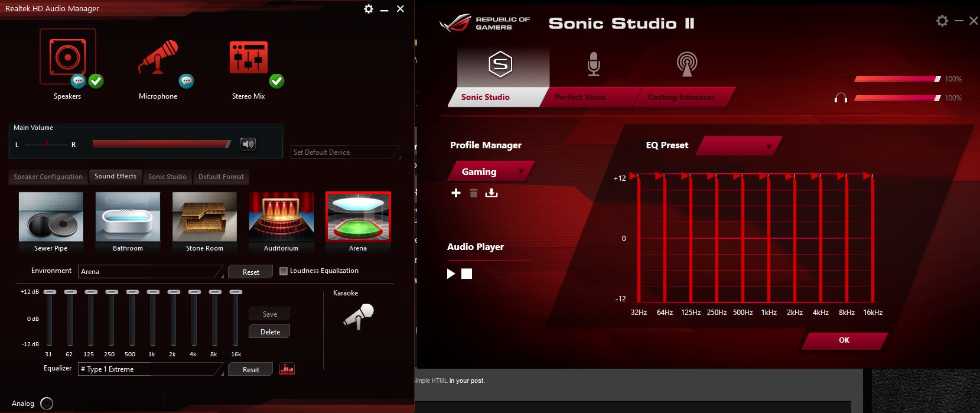Click the 31 Hz equalizer slider
Image resolution: width=980 pixels, height=413 pixels.
tap(50, 318)
